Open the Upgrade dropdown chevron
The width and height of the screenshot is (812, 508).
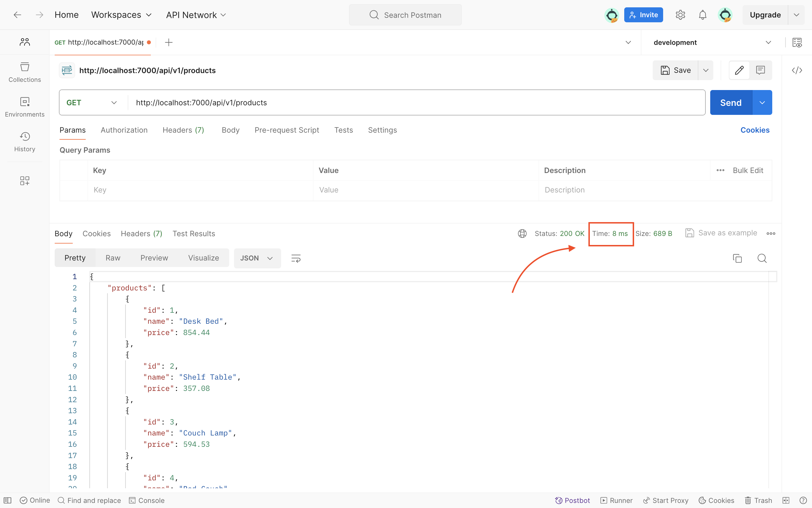click(796, 15)
